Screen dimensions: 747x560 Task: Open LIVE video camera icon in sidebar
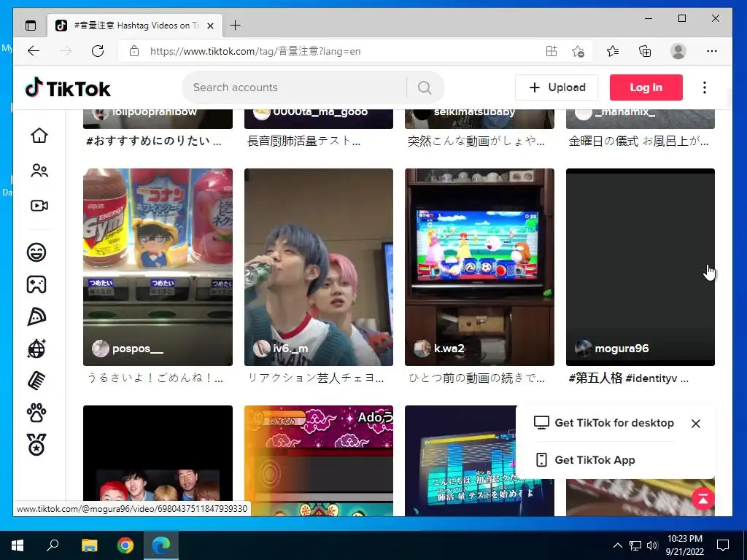(39, 206)
